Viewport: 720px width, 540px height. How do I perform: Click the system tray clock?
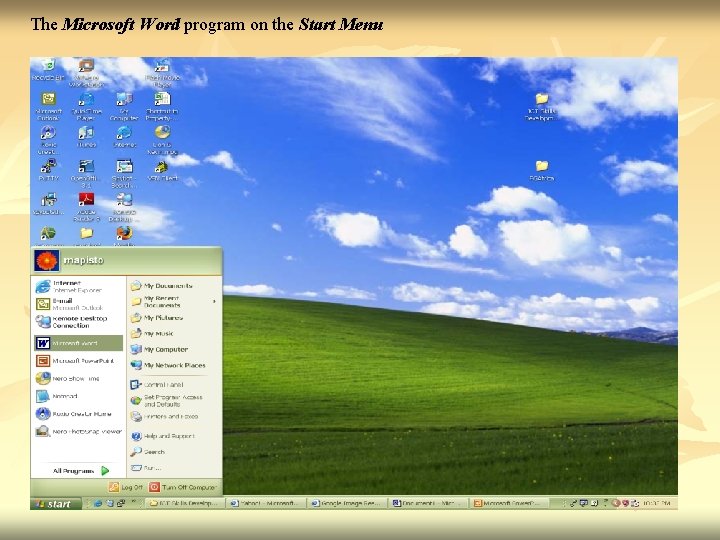tap(659, 504)
